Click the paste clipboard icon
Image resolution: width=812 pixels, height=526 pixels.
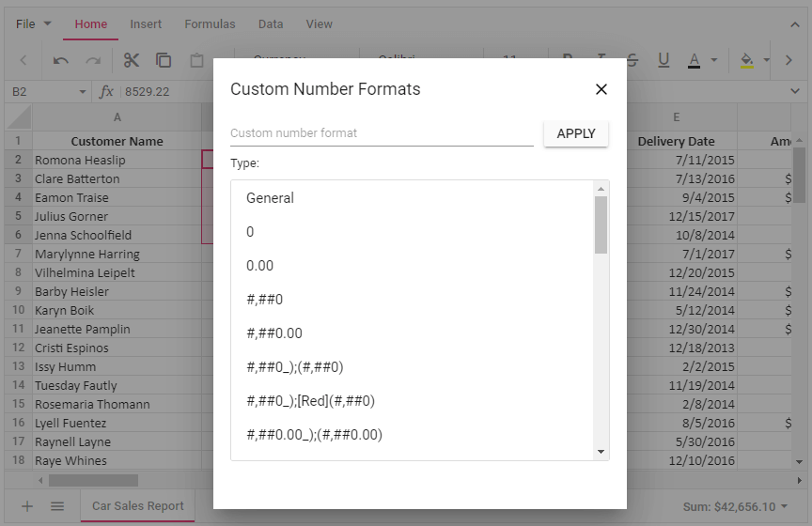click(x=196, y=60)
